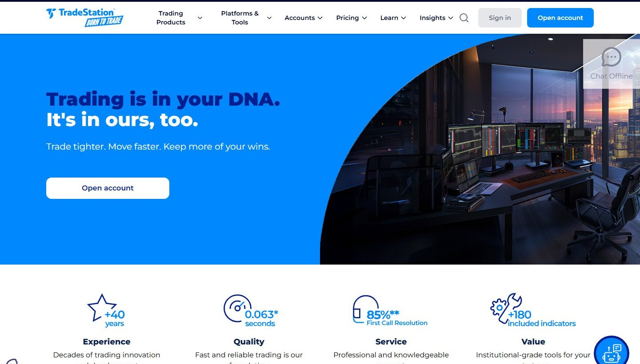Image resolution: width=640 pixels, height=364 pixels.
Task: Click "Fast and reliable trading is our" text
Action: coord(249,355)
